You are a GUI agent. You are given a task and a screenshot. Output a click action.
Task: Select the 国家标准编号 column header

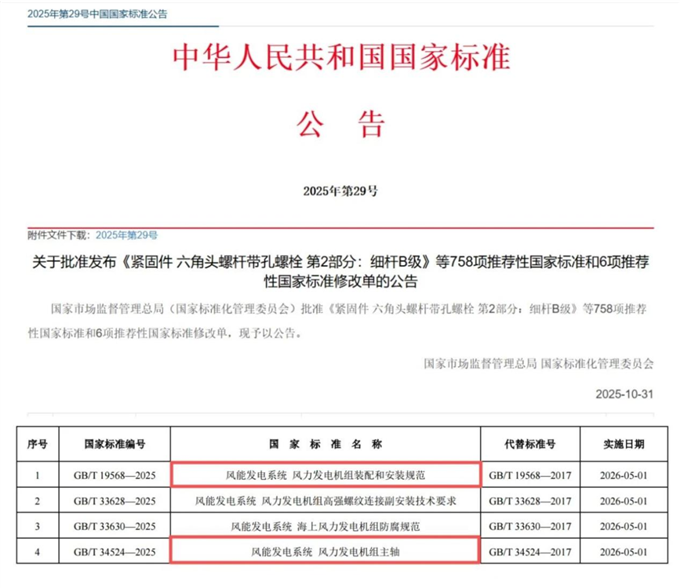pyautogui.click(x=115, y=442)
